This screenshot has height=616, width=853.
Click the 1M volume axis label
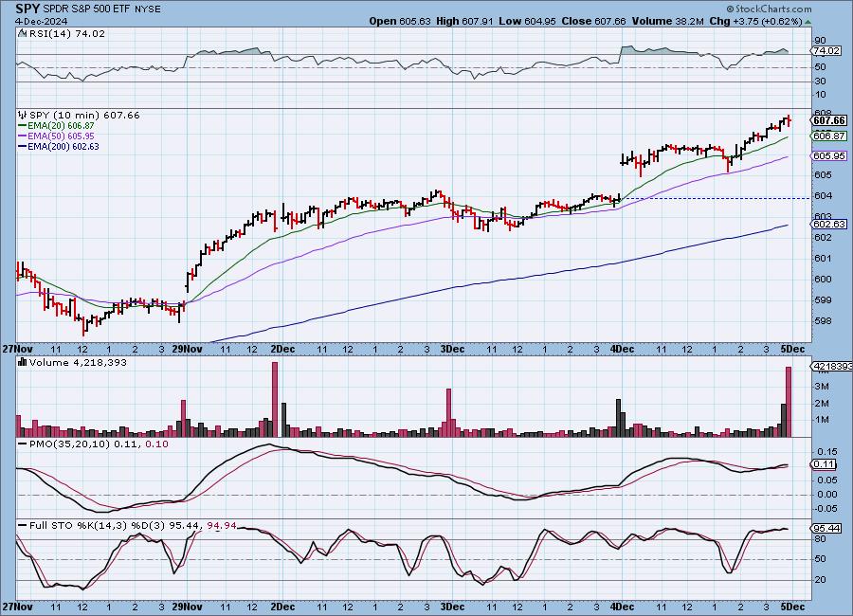tap(822, 420)
